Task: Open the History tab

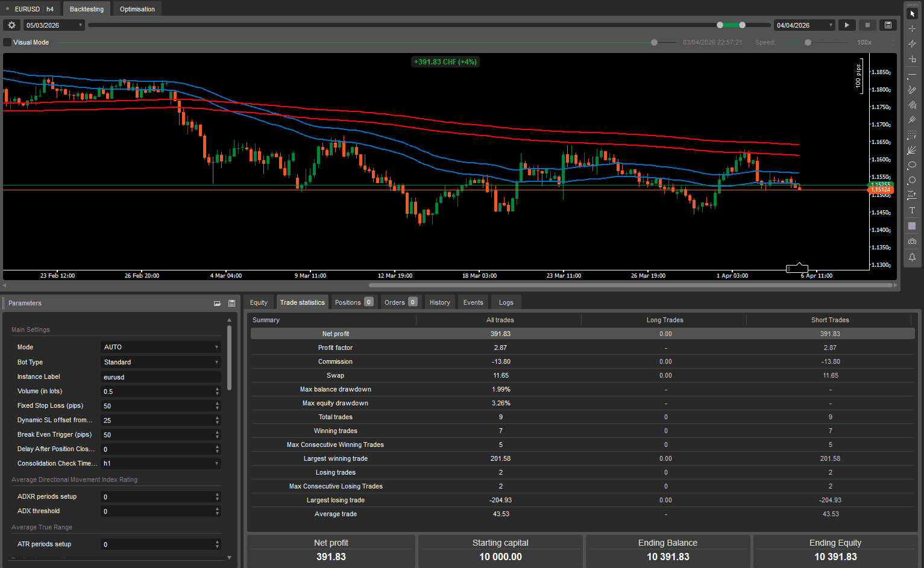Action: pos(440,302)
